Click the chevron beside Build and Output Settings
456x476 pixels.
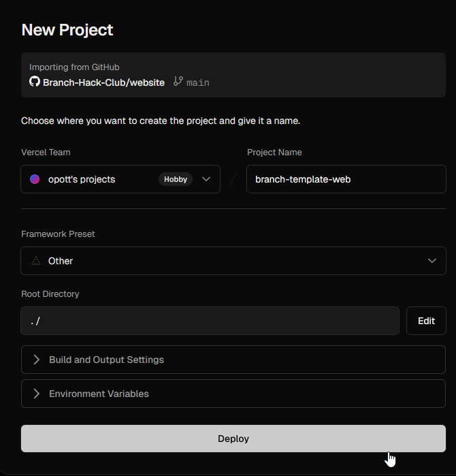point(36,360)
